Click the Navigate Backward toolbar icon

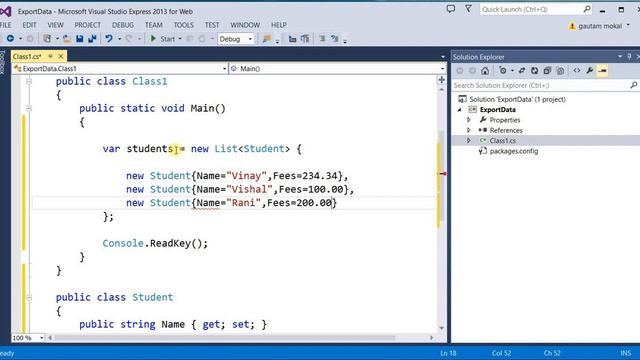[x=10, y=39]
